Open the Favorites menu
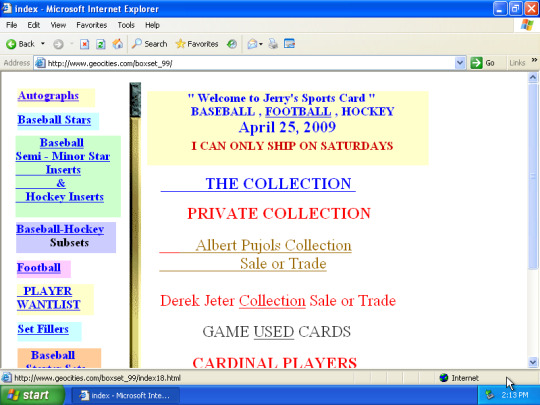This screenshot has height=405, width=540. click(x=91, y=25)
